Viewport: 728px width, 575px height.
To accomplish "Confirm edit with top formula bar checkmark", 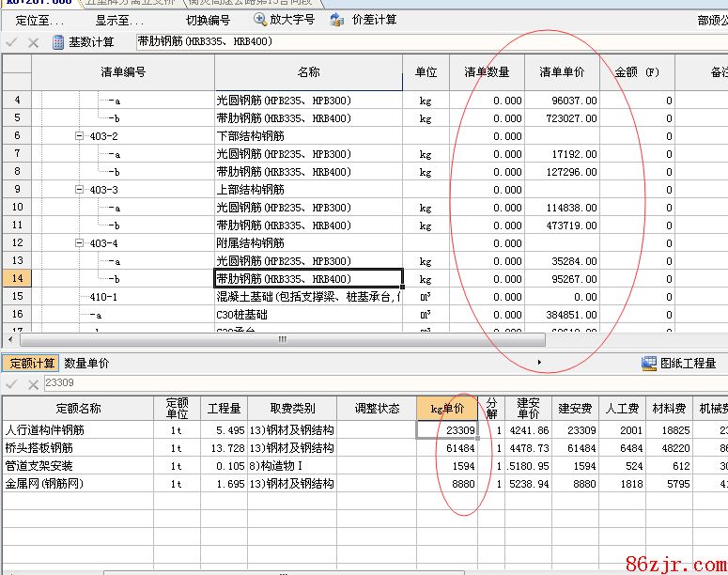I will (x=11, y=42).
